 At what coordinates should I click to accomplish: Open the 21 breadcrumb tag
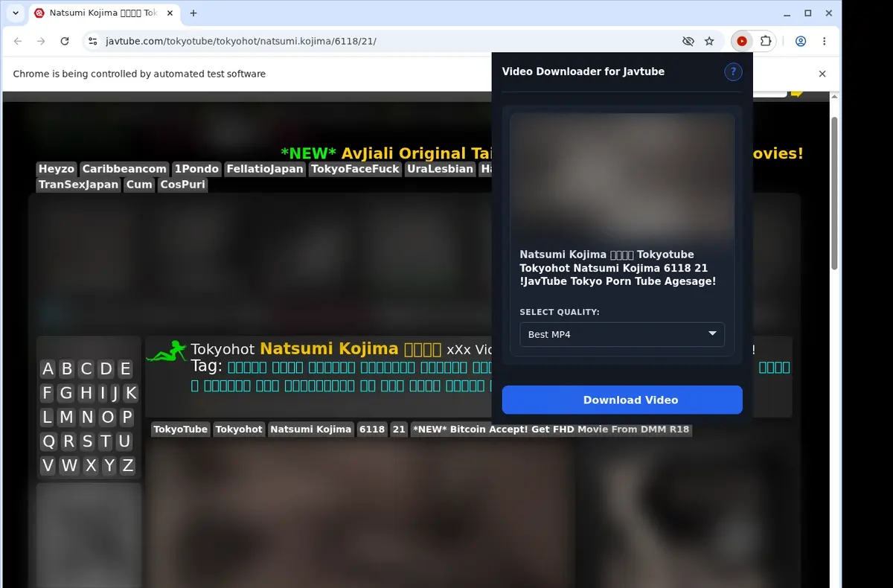(x=399, y=429)
